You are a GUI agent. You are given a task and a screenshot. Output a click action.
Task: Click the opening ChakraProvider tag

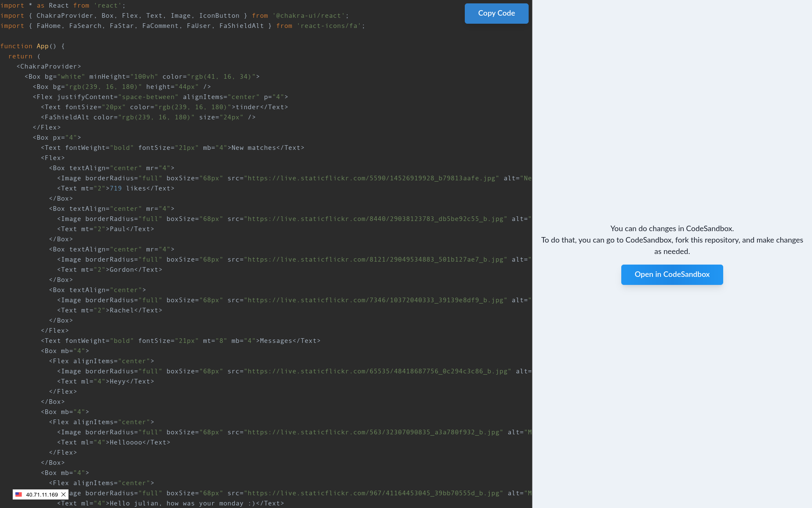click(49, 66)
